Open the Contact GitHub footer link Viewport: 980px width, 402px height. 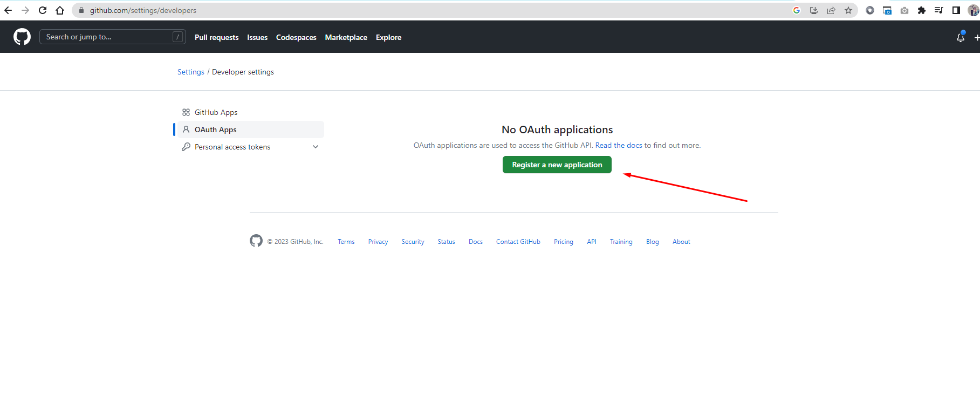point(518,242)
